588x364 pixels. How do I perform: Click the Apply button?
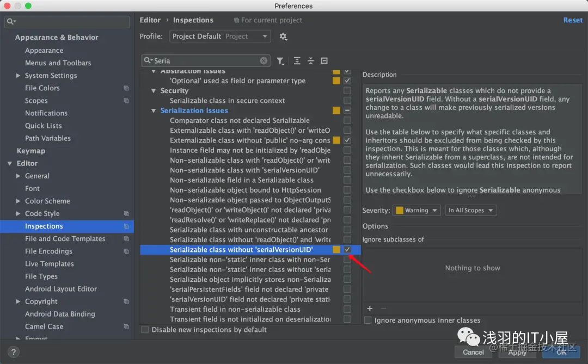[517, 352]
